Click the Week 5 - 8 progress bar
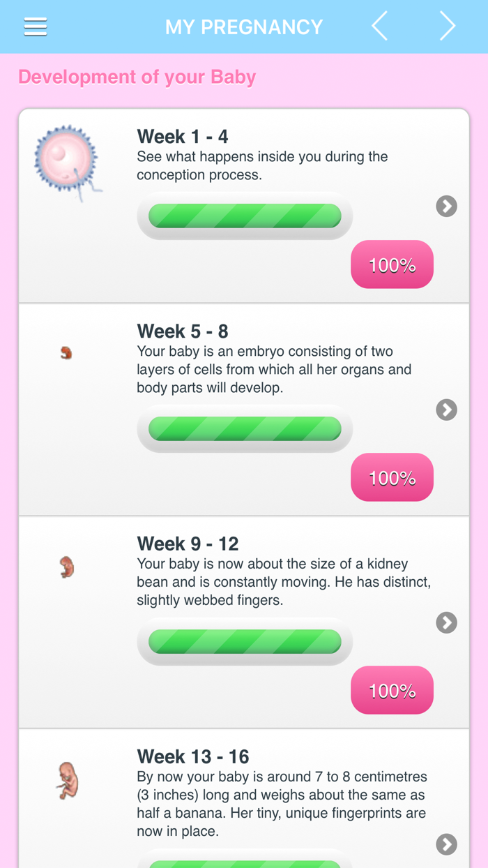The height and width of the screenshot is (868, 488). [245, 428]
